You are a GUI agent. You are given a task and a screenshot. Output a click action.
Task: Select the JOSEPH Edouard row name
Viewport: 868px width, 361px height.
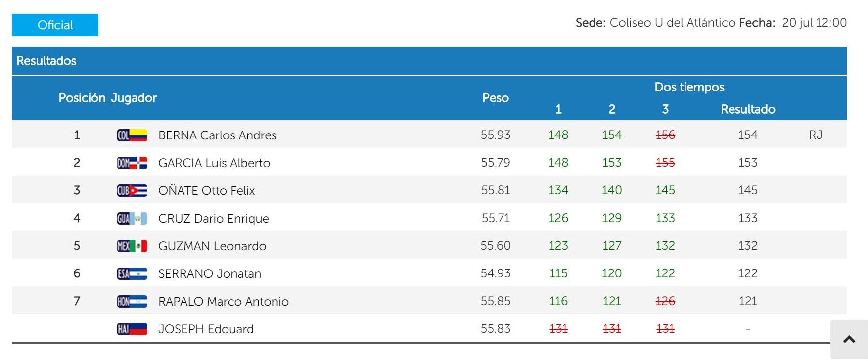[x=206, y=329]
